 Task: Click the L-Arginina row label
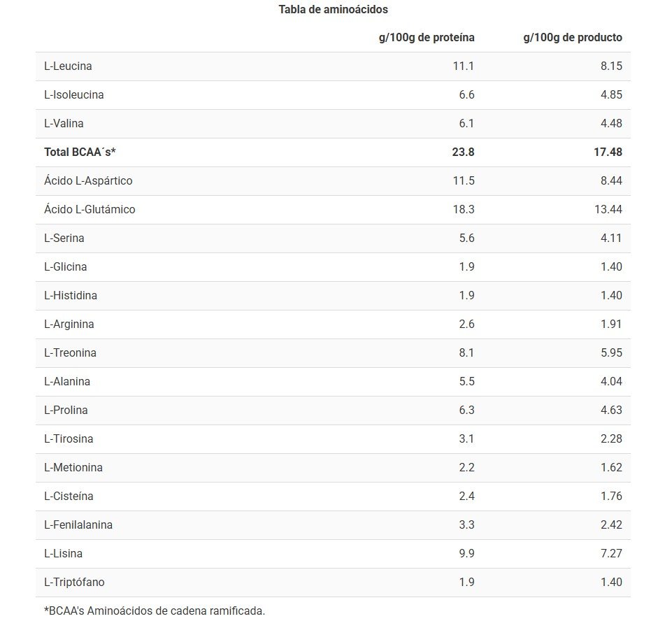69,324
